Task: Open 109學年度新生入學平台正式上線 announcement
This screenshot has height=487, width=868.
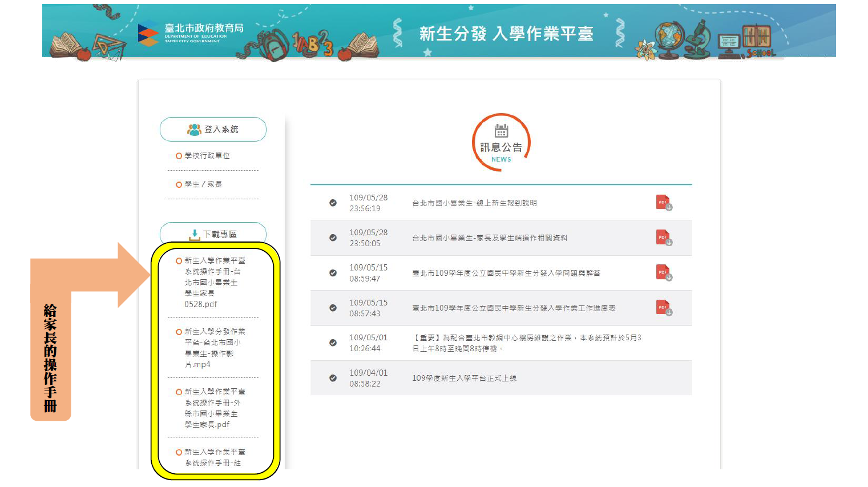Action: pos(464,379)
